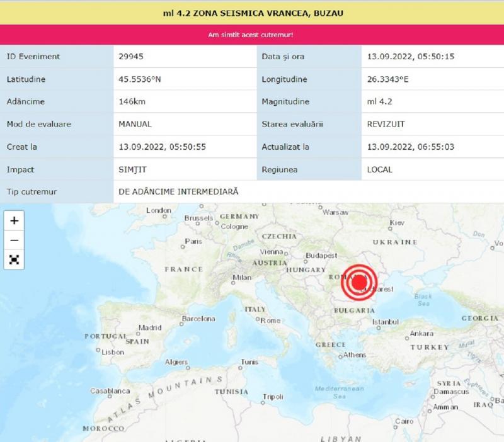The image size is (504, 442).
Task: Select the event ID value 29945
Action: pyautogui.click(x=130, y=57)
